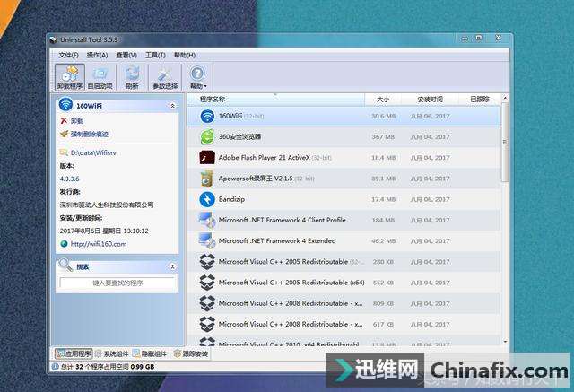Sort by the 程序名称 column header

tap(276, 100)
